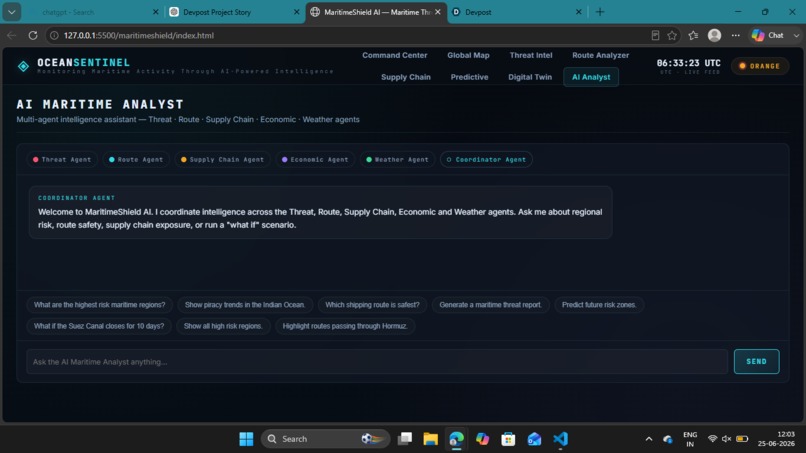Open Command Center navigation item
Viewport: 806px width, 453px height.
395,55
